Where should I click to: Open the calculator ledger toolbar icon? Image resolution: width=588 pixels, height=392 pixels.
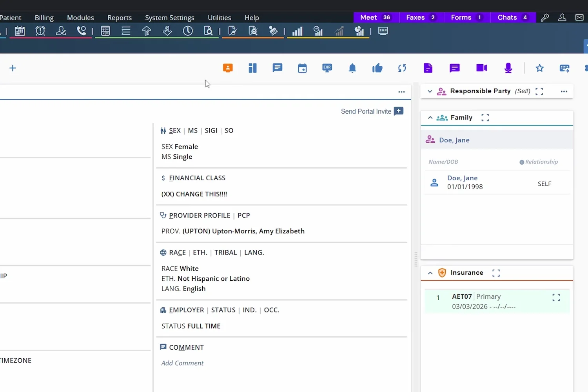(105, 31)
